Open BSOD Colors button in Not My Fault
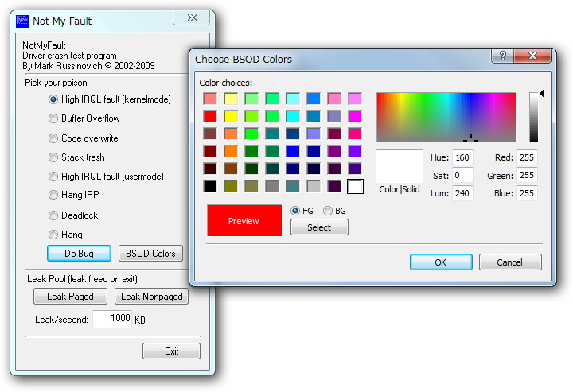The width and height of the screenshot is (573, 392). [x=150, y=254]
